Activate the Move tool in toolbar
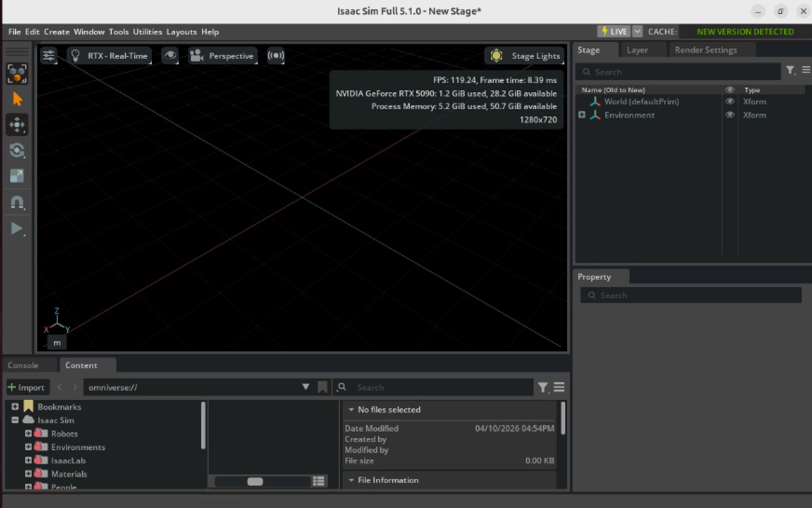 17,125
